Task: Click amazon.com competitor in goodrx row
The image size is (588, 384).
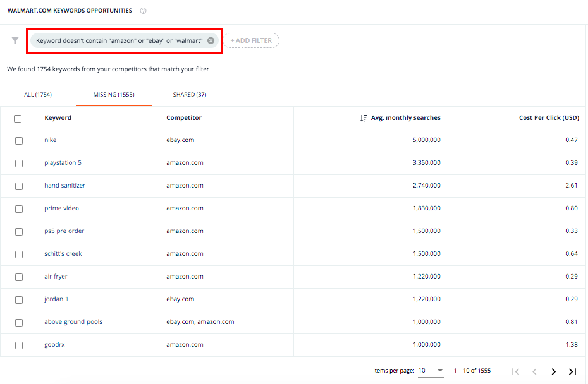Action: [185, 344]
